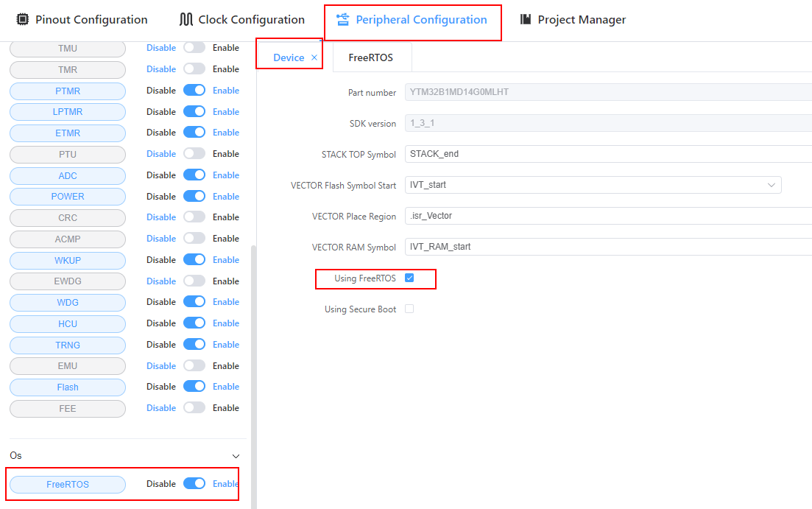Click the Project Manager icon

pyautogui.click(x=526, y=20)
